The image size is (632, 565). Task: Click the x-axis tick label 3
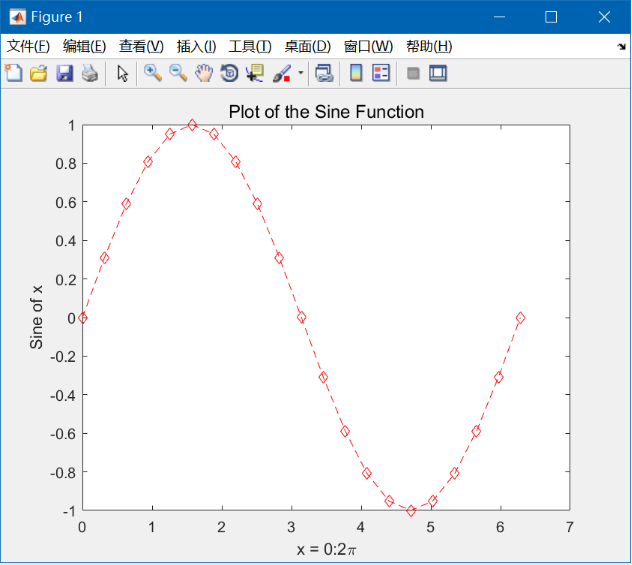click(291, 527)
